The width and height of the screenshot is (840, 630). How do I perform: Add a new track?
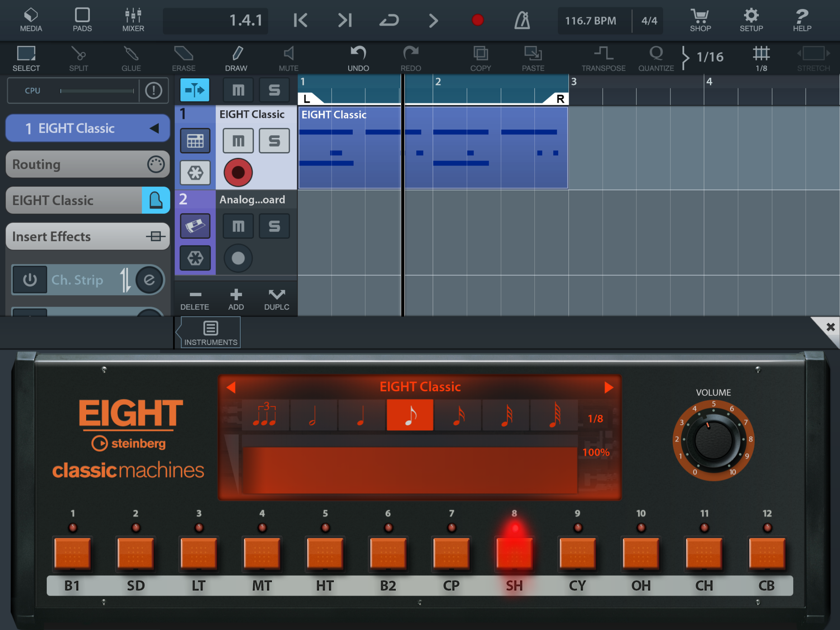(236, 300)
